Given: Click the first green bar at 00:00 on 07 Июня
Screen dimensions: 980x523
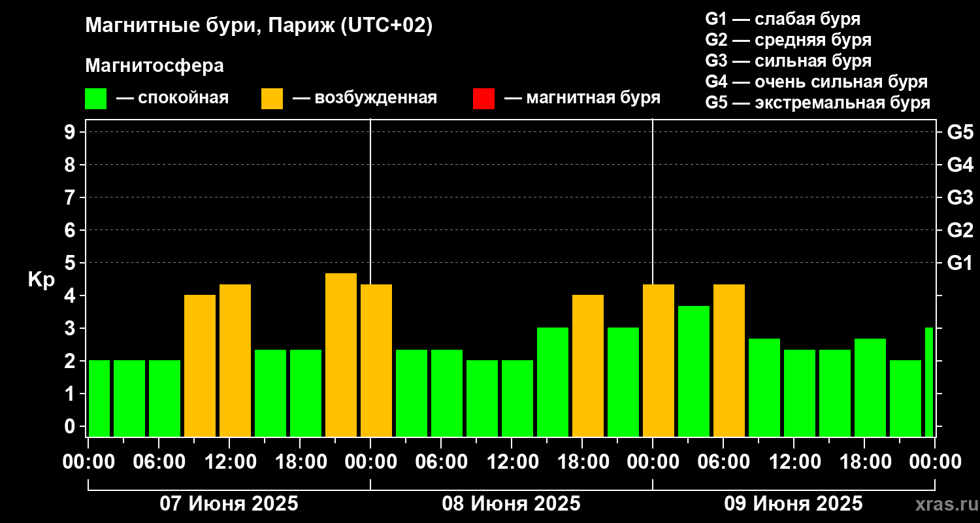Looking at the screenshot, I should pos(99,398).
